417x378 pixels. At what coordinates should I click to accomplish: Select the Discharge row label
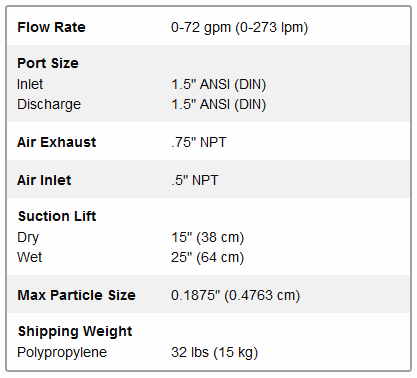coord(49,104)
